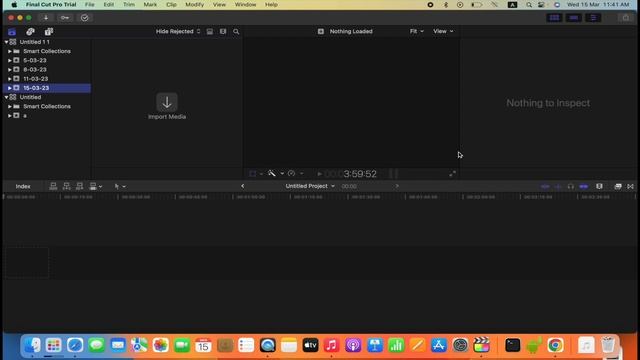Enter full-screen viewer playback
Screen dimensions: 640x360
452,174
